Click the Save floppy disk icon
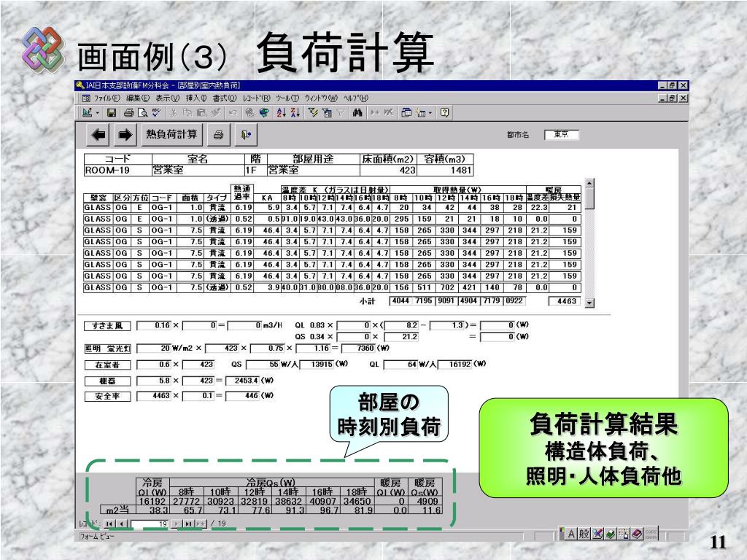This screenshot has height=560, width=747. 112,113
